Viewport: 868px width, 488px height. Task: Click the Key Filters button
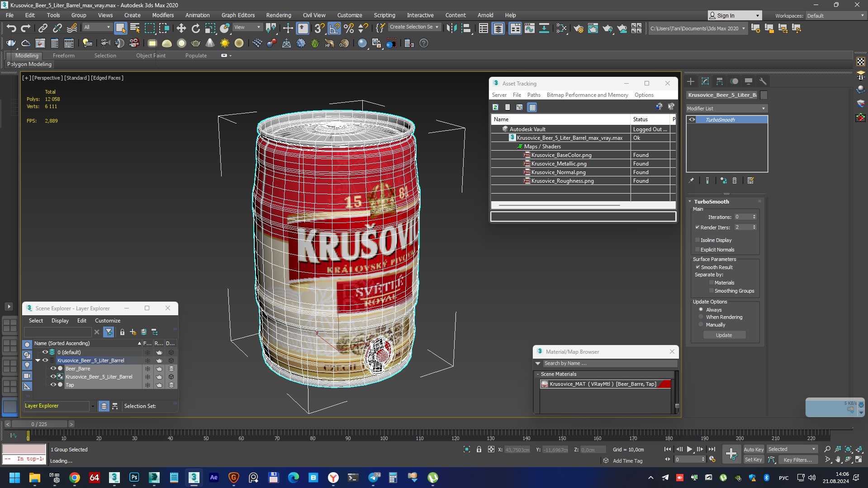[798, 460]
